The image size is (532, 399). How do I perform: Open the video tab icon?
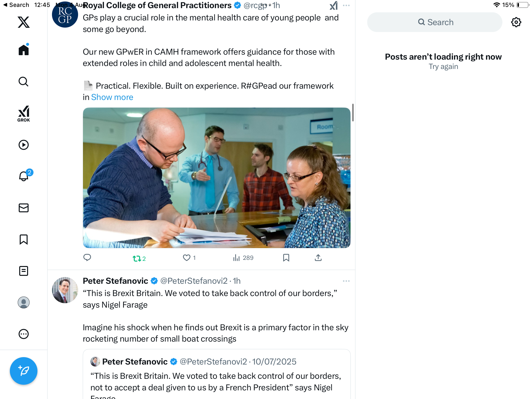[x=24, y=145]
